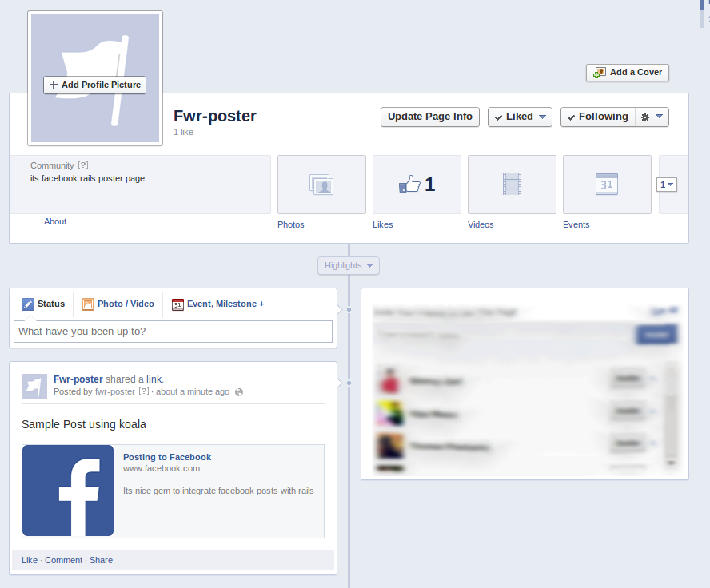The image size is (710, 588).
Task: Open the Photos tile icon
Action: point(321,185)
